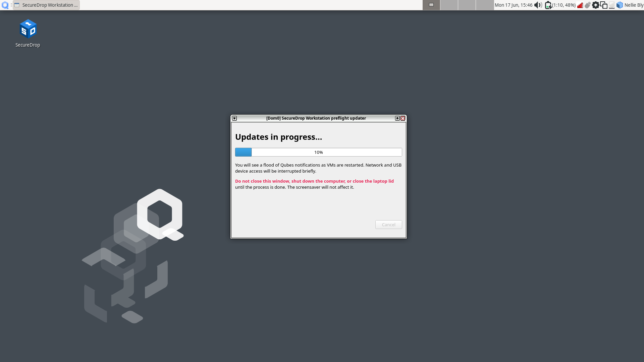Click the clock showing Mon 17 Jun
644x362 pixels.
click(x=513, y=5)
